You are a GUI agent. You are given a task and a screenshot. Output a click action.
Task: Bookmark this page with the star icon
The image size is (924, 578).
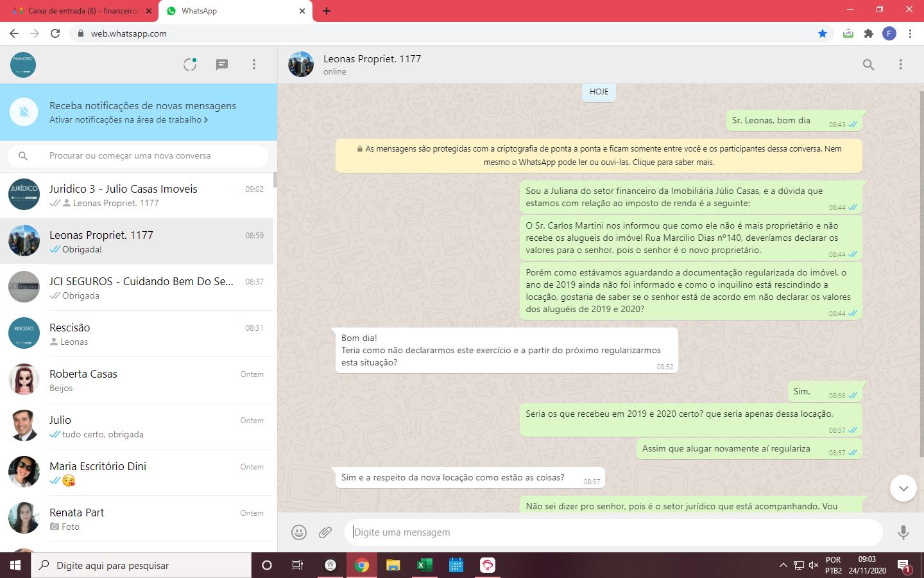pos(823,33)
